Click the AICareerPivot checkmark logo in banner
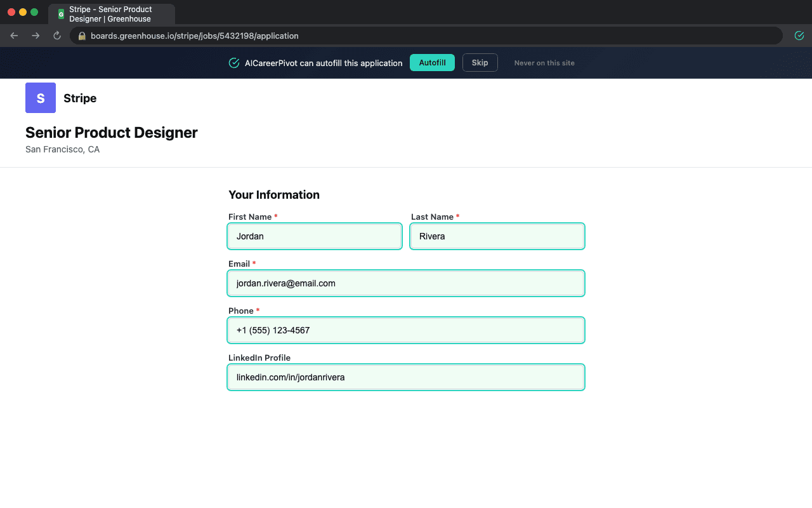The width and height of the screenshot is (812, 508). point(234,63)
